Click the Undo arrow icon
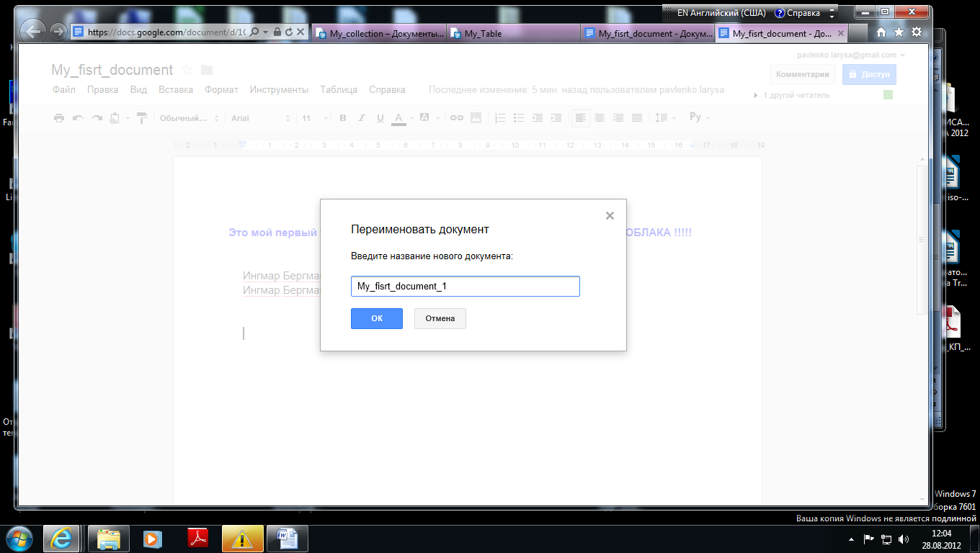Viewport: 980px width, 553px height. click(78, 118)
